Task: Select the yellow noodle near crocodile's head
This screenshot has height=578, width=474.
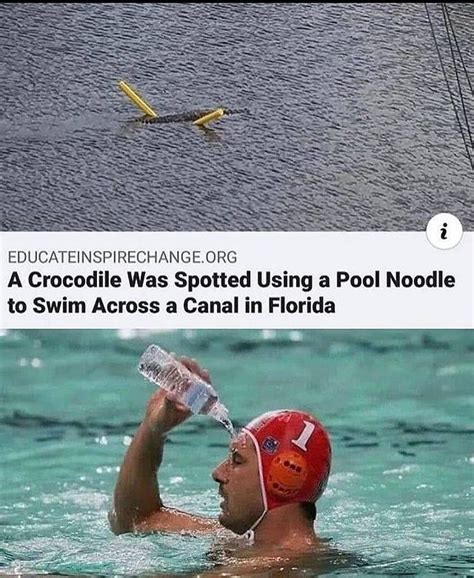Action: (209, 117)
